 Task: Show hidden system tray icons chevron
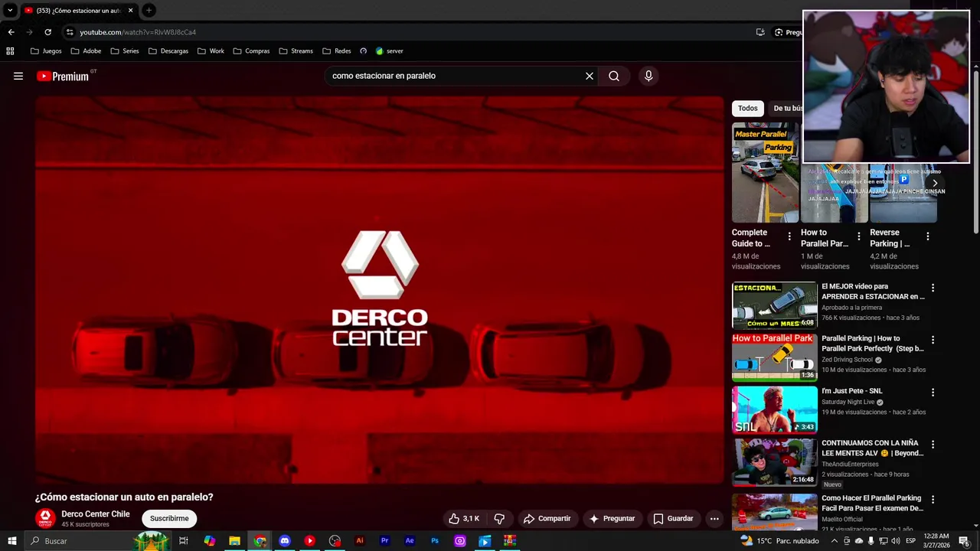point(835,541)
